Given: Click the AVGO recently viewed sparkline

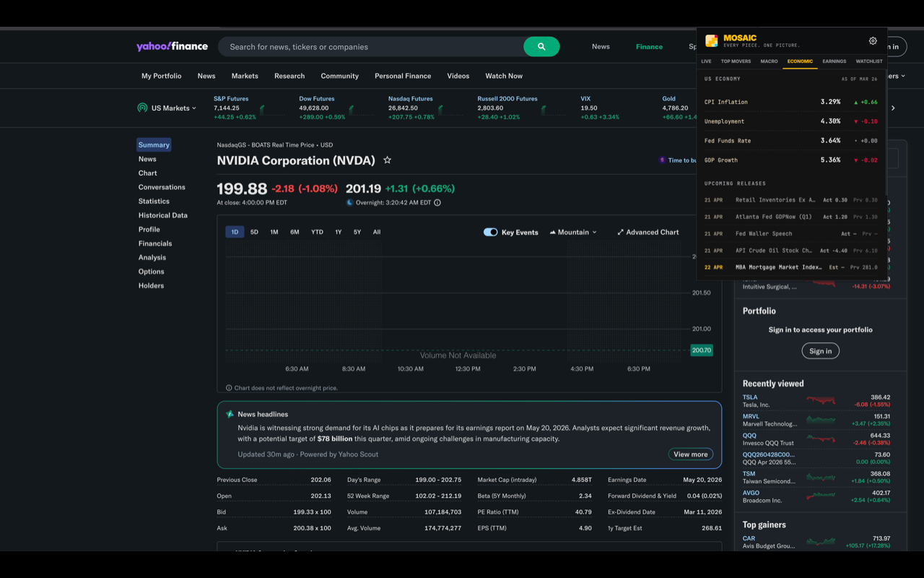Looking at the screenshot, I should tap(821, 496).
